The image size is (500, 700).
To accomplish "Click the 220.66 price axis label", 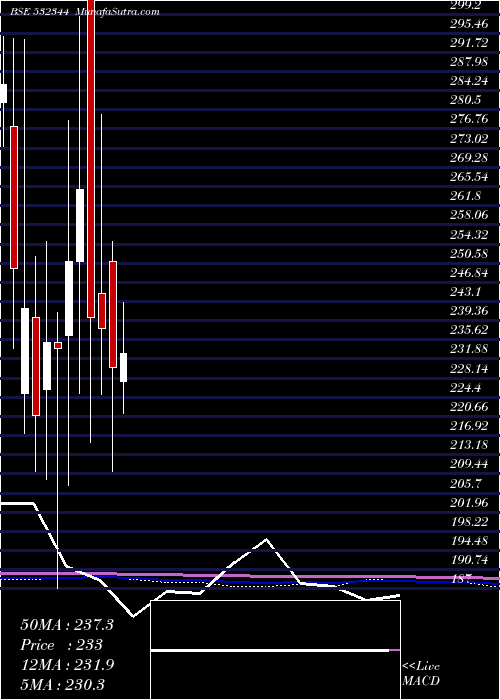I will pos(469,407).
